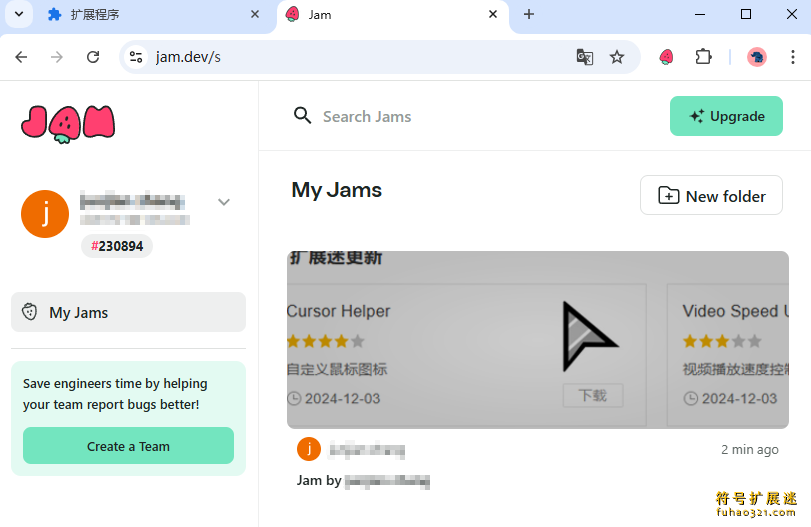The width and height of the screenshot is (811, 527).
Task: Open the Cursor Helper jam thumbnail
Action: point(538,340)
